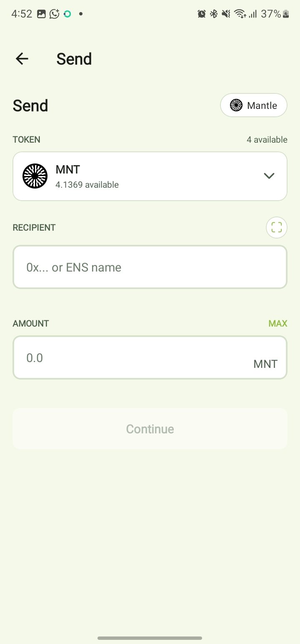Tap the Bluetooth status icon
The width and height of the screenshot is (300, 644).
click(x=214, y=14)
